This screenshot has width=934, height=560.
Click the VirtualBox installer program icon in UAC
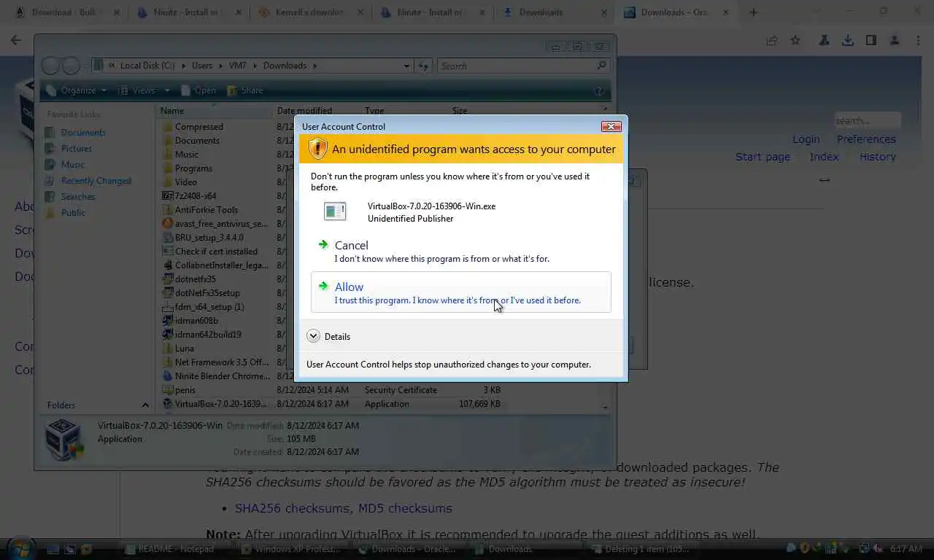(335, 211)
